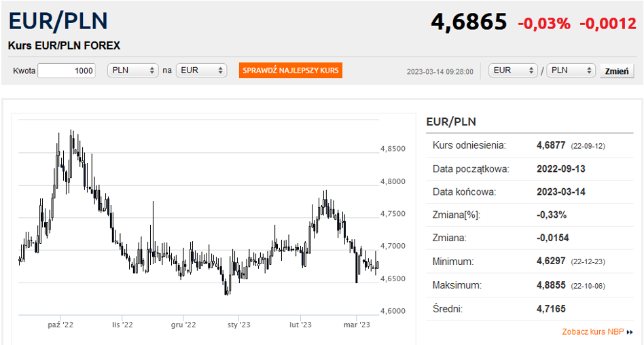This screenshot has width=644, height=345.
Task: Click Kurs odniesienia value 4,6877
Action: [x=551, y=145]
